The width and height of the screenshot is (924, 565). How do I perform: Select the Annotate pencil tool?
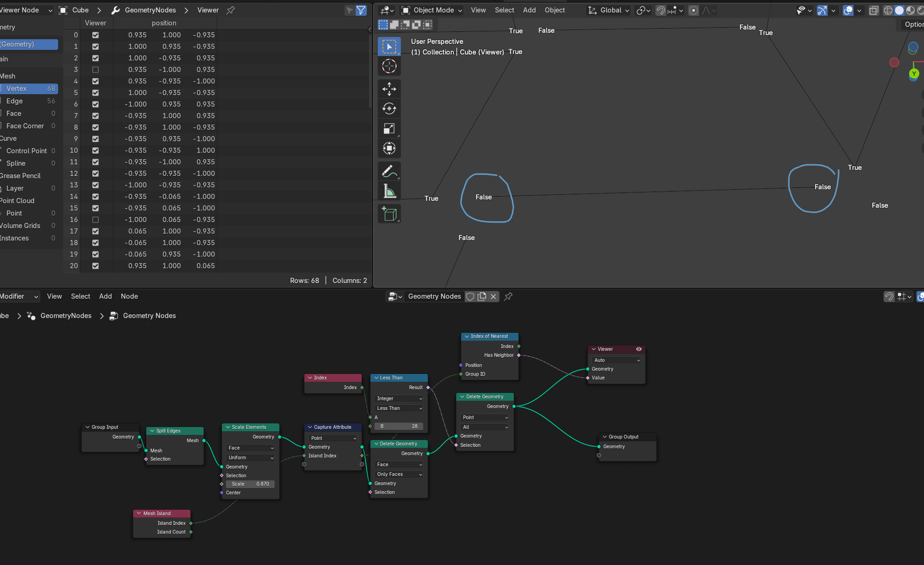click(x=389, y=171)
